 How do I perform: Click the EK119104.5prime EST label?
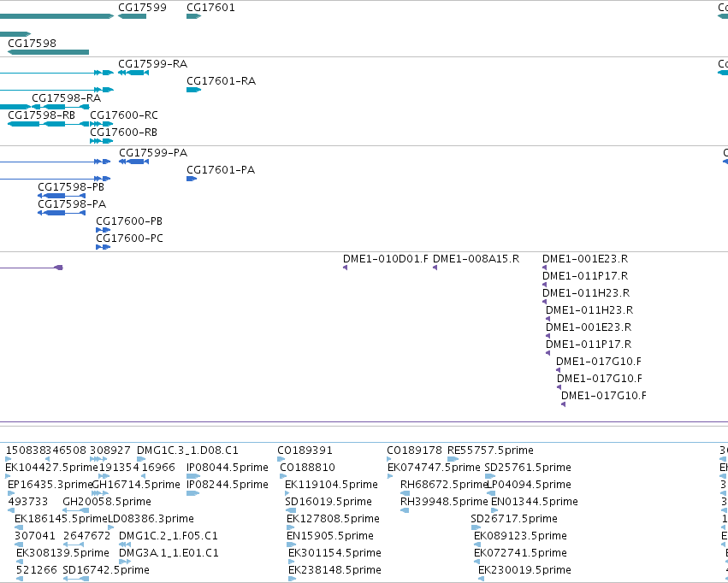click(332, 485)
